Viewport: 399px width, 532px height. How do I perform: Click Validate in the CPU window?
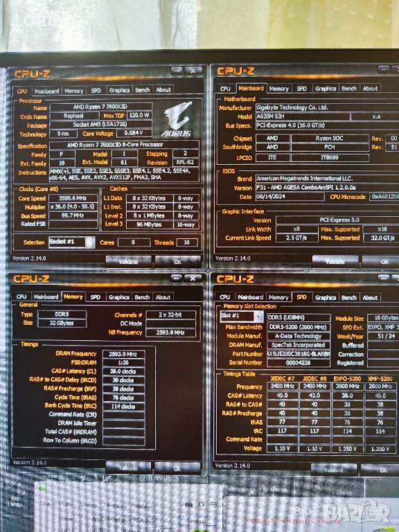[x=129, y=262]
